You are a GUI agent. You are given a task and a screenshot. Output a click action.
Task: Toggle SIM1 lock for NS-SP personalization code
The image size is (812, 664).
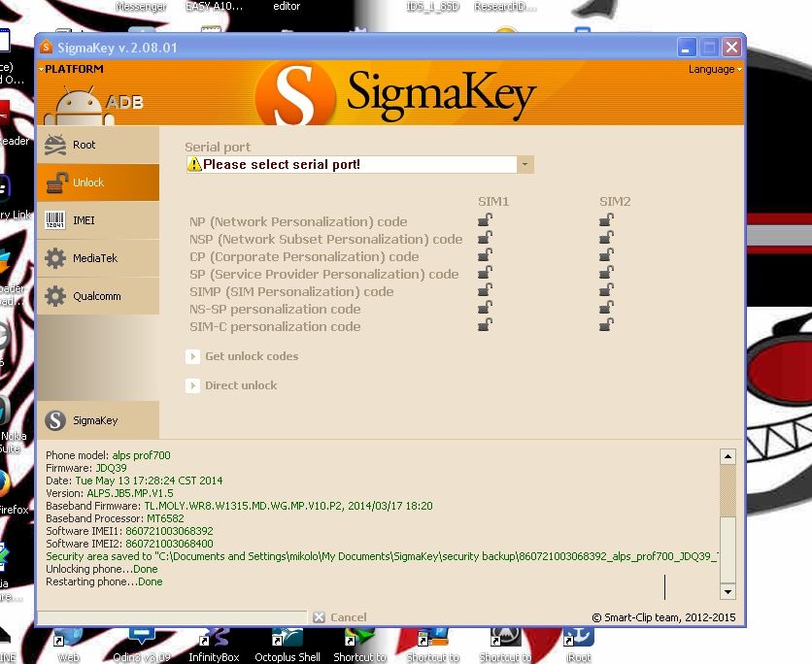click(485, 308)
